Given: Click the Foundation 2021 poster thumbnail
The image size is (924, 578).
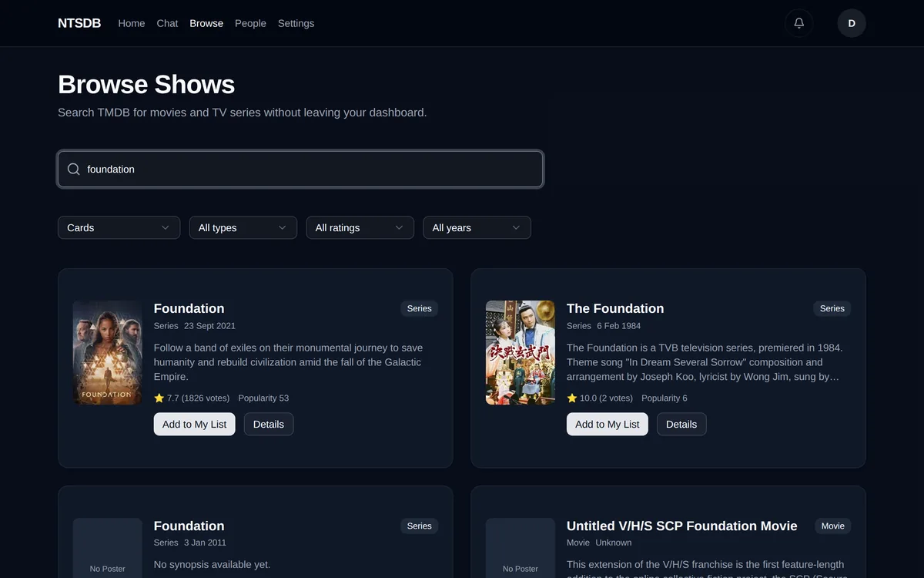Looking at the screenshot, I should point(108,352).
